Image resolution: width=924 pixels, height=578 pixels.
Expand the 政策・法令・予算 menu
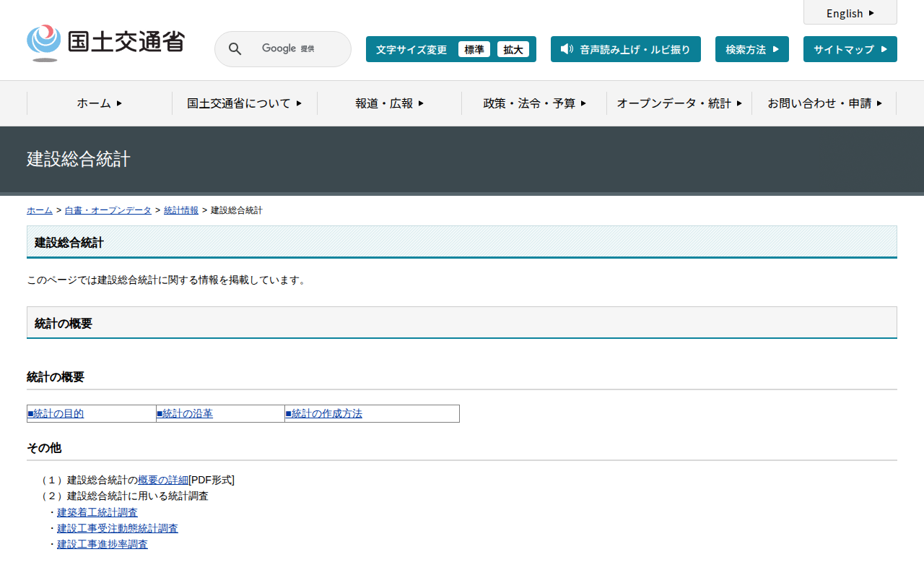click(534, 103)
